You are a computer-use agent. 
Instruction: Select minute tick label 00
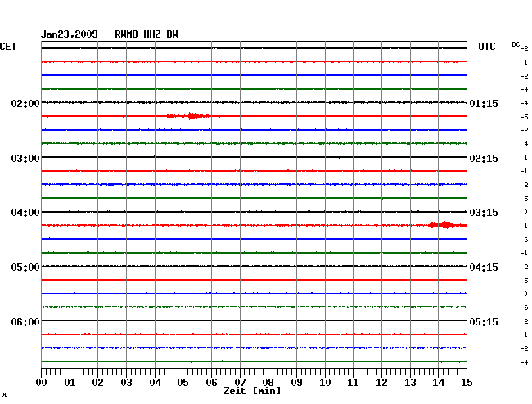click(x=42, y=383)
